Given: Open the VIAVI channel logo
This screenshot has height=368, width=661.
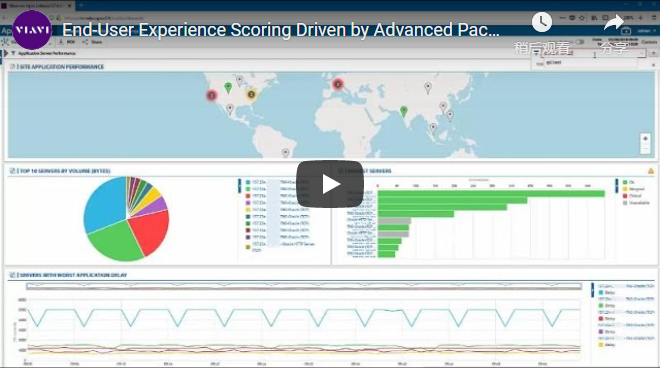Looking at the screenshot, I should (32, 30).
